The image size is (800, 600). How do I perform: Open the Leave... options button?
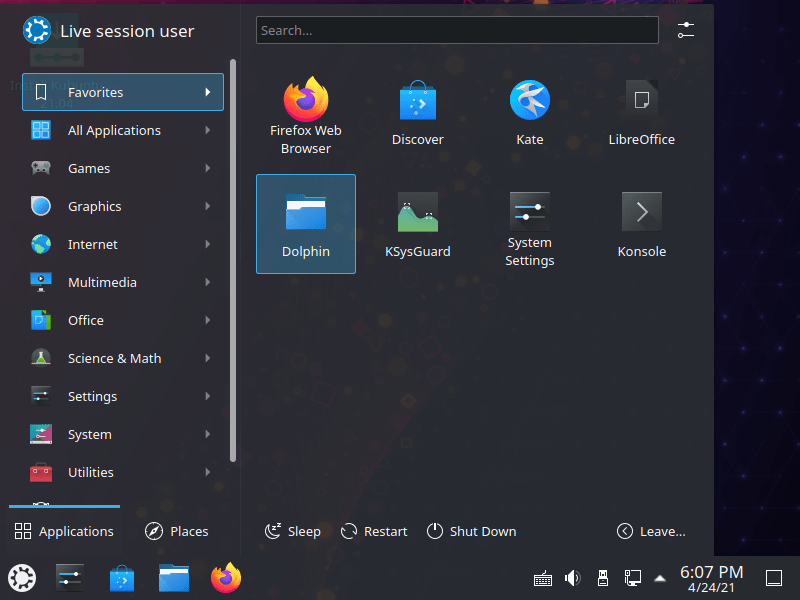click(x=651, y=531)
